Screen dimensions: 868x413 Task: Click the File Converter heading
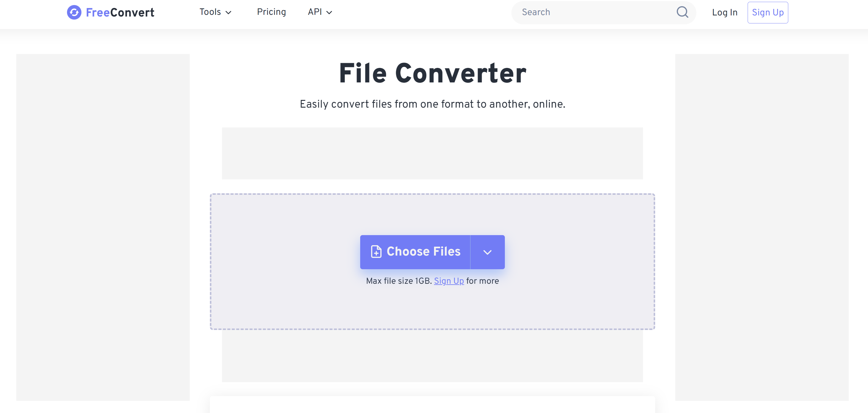point(432,73)
